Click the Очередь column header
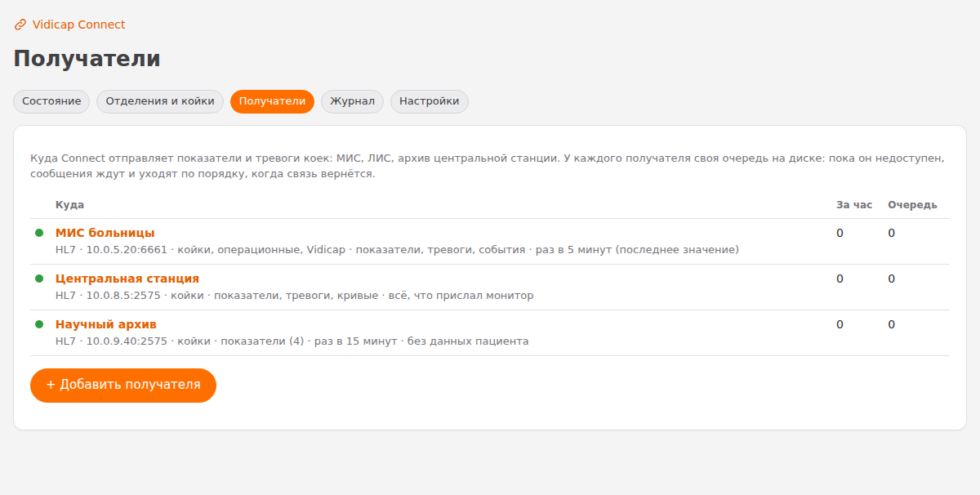The height and width of the screenshot is (495, 980). tap(912, 205)
